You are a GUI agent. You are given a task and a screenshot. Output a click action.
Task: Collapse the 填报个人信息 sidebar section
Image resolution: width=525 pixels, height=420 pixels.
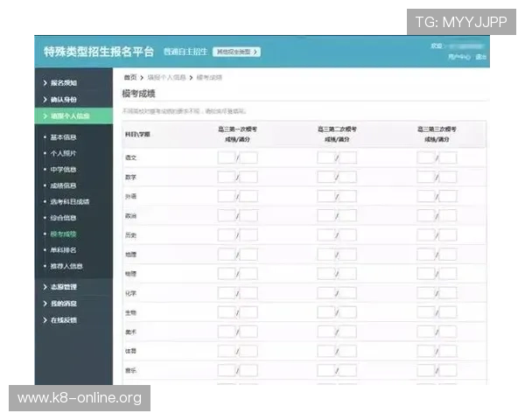tap(73, 115)
